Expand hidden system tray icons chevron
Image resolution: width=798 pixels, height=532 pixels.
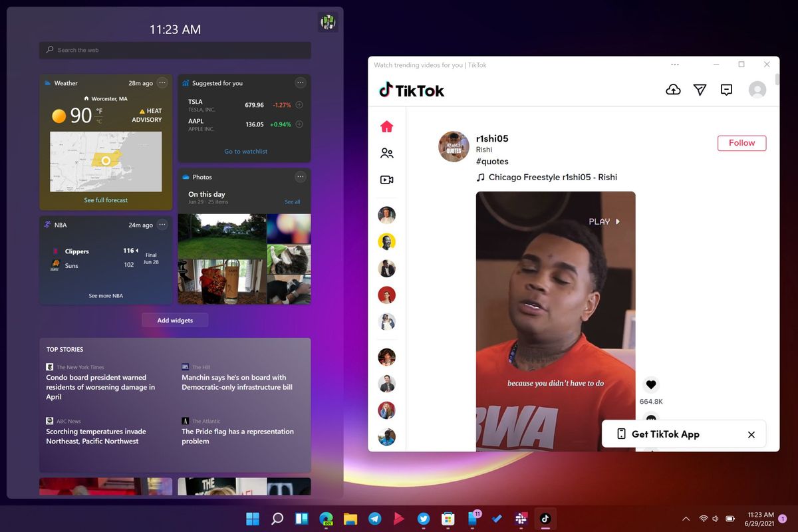pos(685,519)
